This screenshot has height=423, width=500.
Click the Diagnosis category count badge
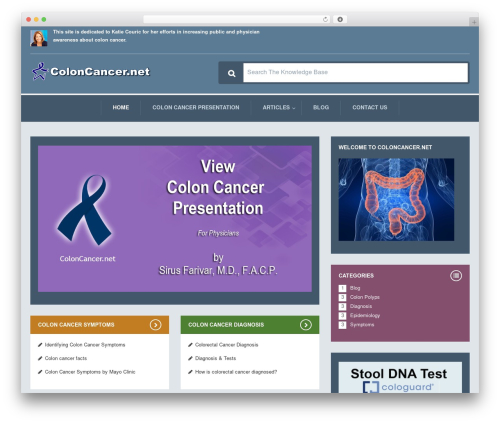point(342,306)
